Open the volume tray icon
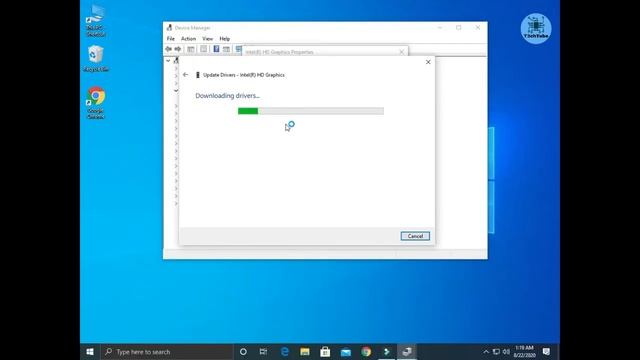The width and height of the screenshot is (640, 360). [507, 352]
